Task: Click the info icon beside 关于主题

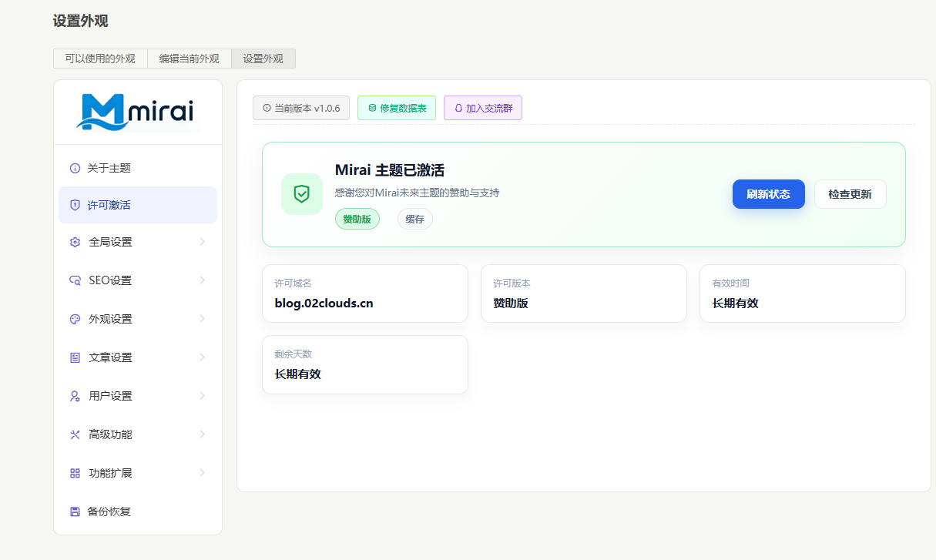Action: coord(75,168)
